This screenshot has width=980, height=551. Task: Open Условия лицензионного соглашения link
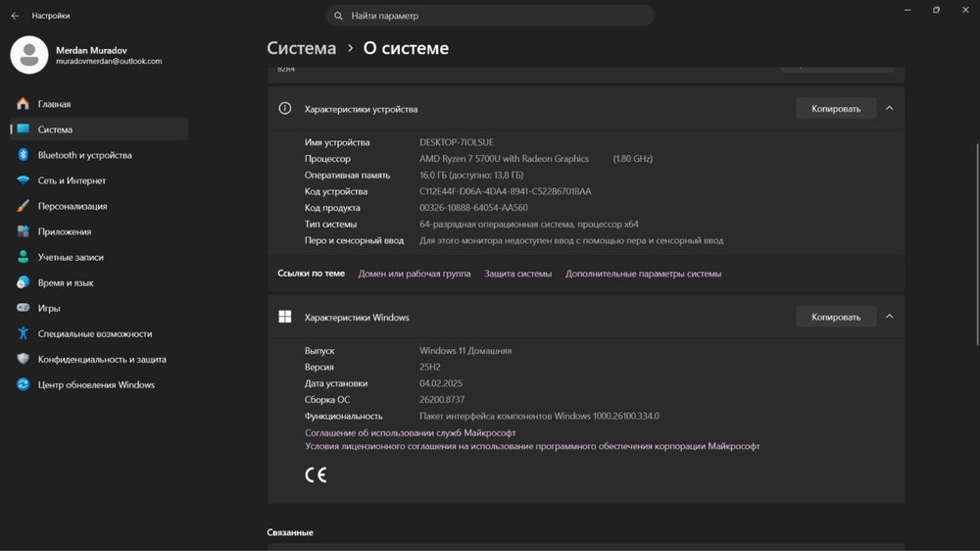tap(532, 446)
